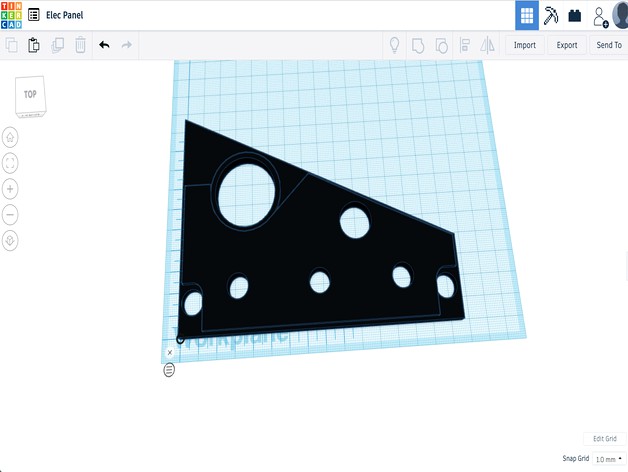
Task: Click the Undo arrow
Action: (104, 45)
